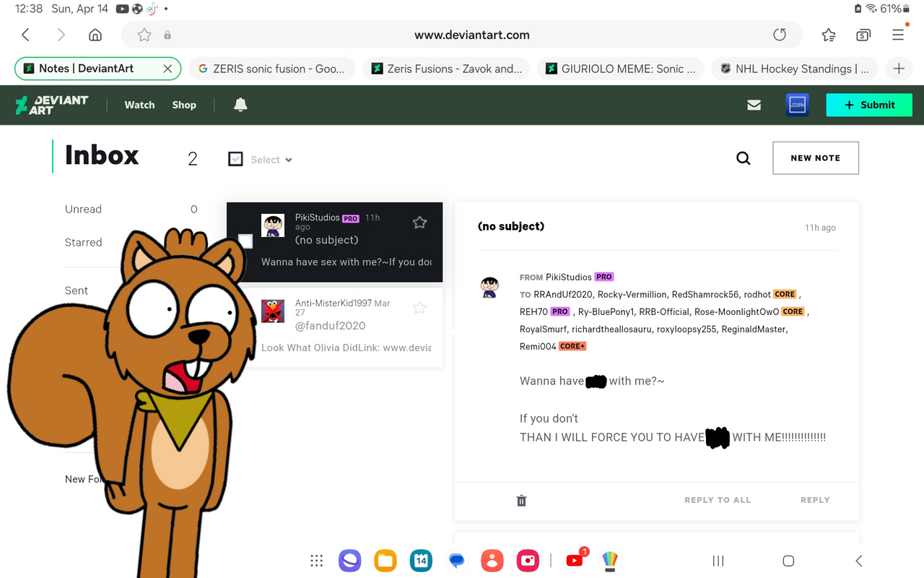Bookmark page using address bar star
Viewport: 924px width, 578px height.
[144, 35]
